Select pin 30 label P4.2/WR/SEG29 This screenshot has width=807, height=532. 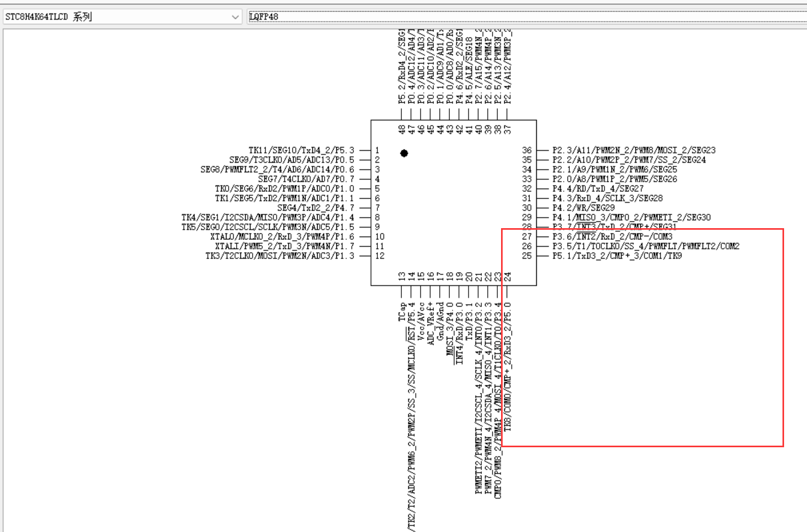[x=584, y=208]
